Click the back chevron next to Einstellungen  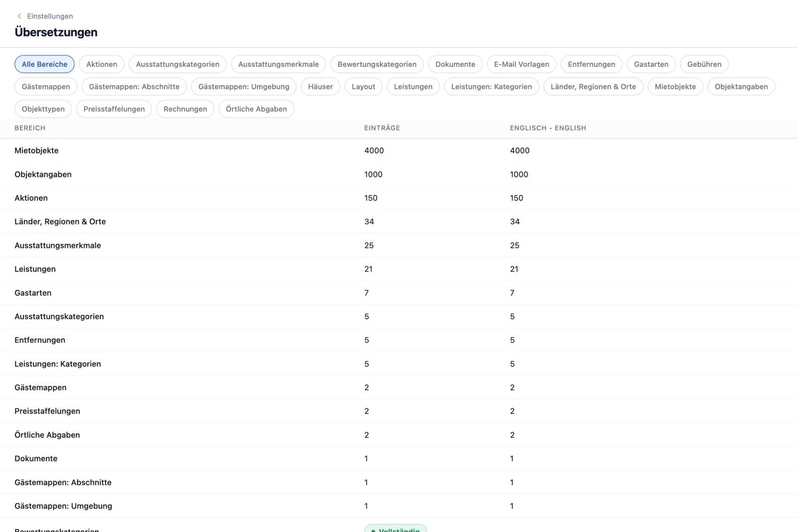pyautogui.click(x=19, y=16)
